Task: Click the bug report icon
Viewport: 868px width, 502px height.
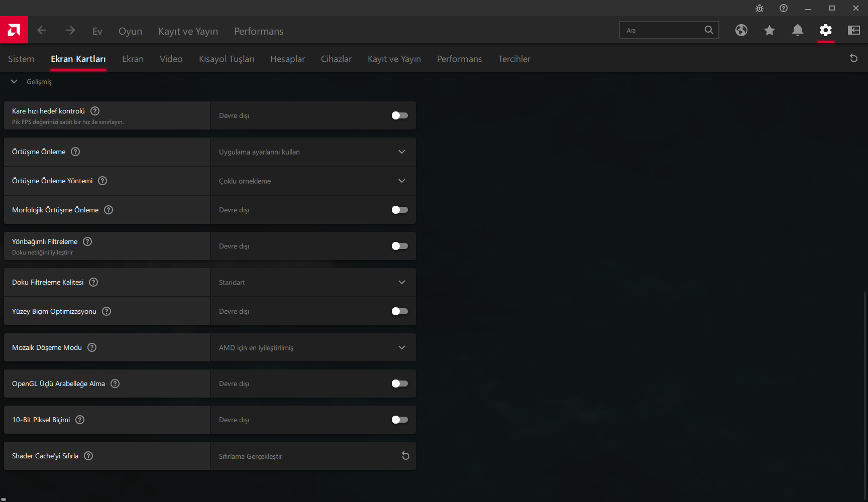Action: 759,8
